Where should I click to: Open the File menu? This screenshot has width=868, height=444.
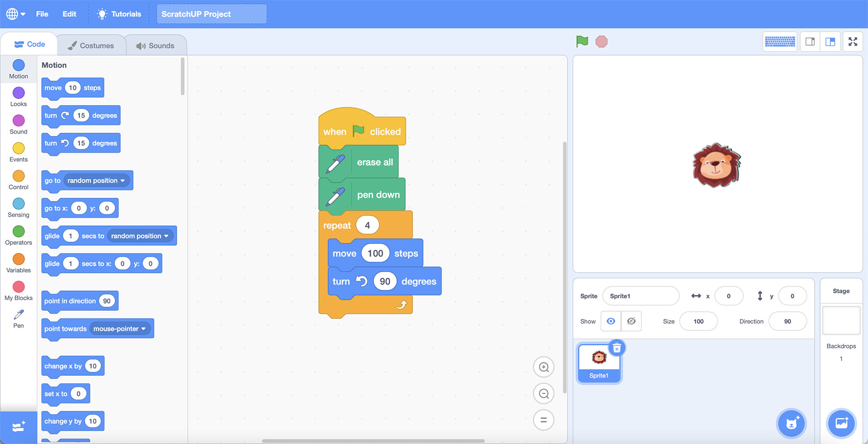[42, 14]
